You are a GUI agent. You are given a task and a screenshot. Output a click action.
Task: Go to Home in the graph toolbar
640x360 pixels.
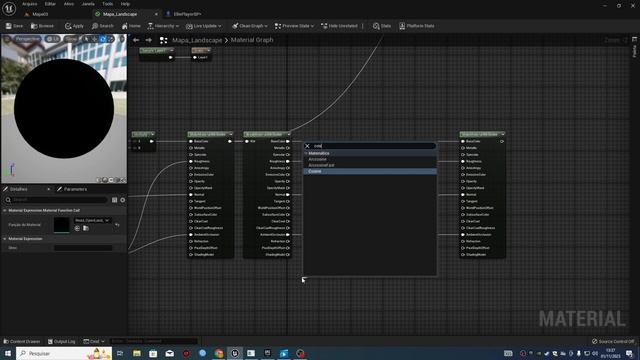[x=131, y=26]
